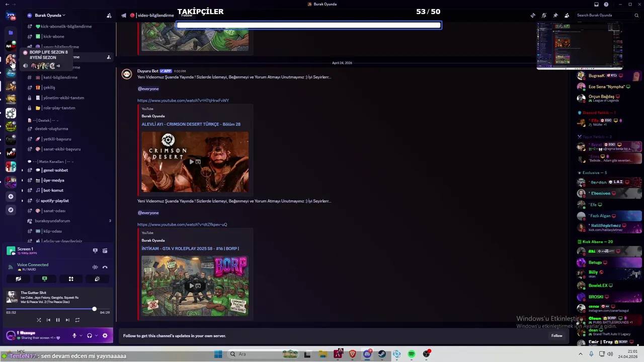Disconnect from voice with hang-up icon
The height and width of the screenshot is (362, 644).
(x=105, y=267)
